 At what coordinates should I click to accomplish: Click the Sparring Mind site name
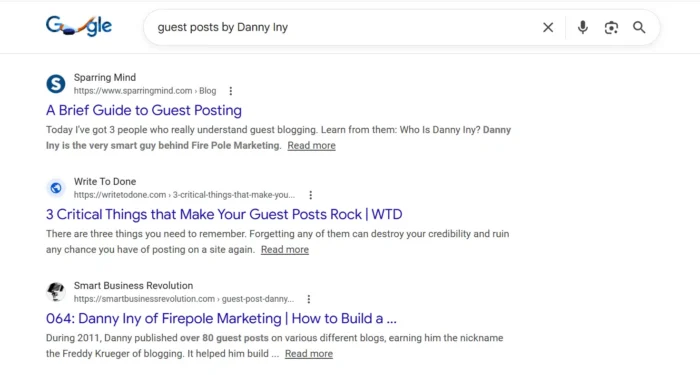pos(105,77)
